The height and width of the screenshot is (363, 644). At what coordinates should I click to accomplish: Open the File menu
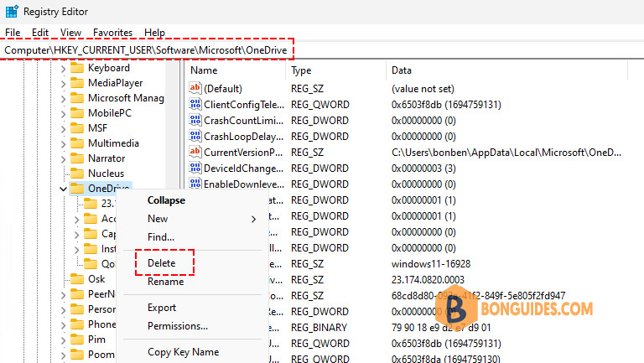click(x=13, y=33)
